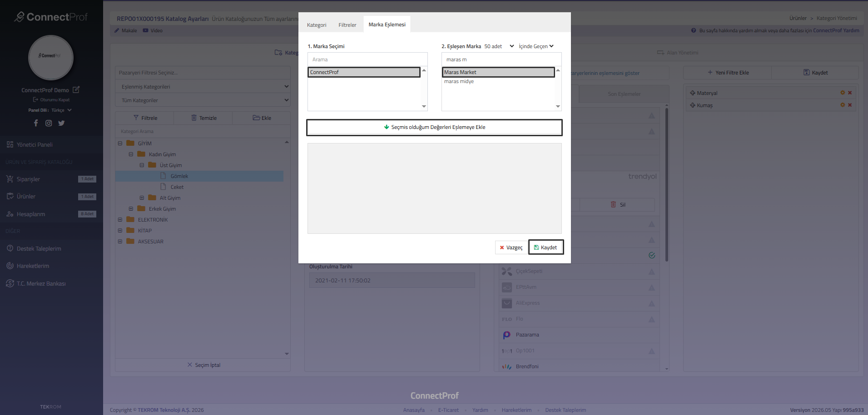This screenshot has width=868, height=415.
Task: Expand the AKSESUAR tree node
Action: tap(120, 242)
